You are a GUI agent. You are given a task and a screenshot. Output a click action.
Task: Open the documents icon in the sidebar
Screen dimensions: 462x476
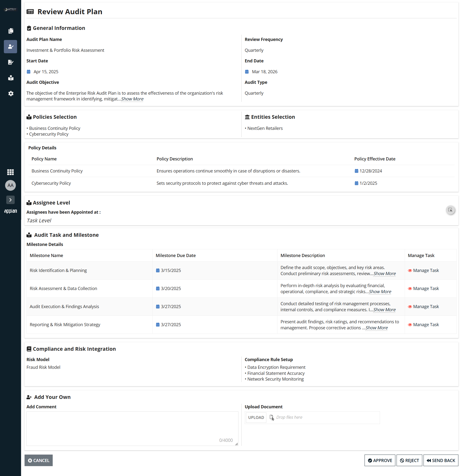click(11, 31)
